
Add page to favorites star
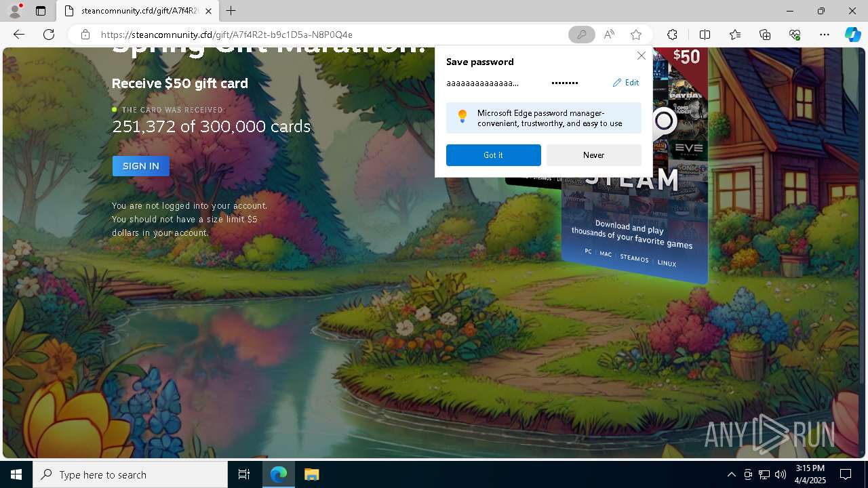[x=635, y=35]
